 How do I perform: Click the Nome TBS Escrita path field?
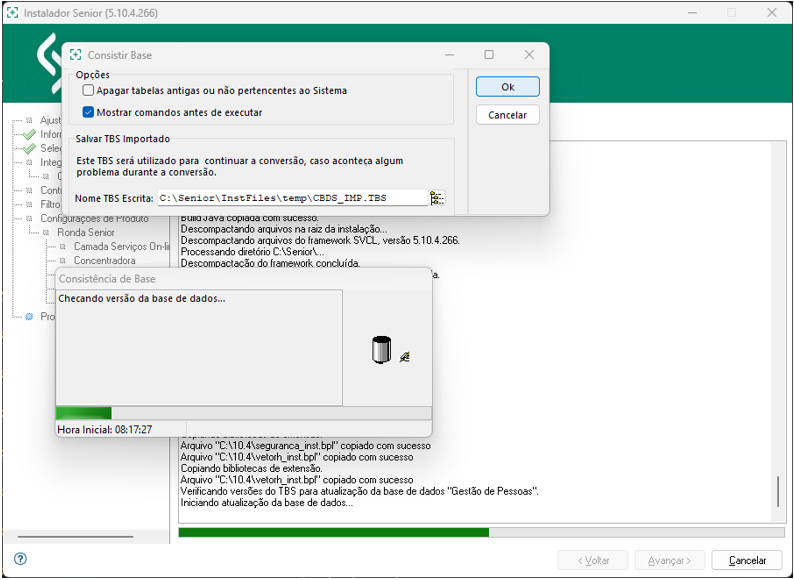[x=293, y=198]
